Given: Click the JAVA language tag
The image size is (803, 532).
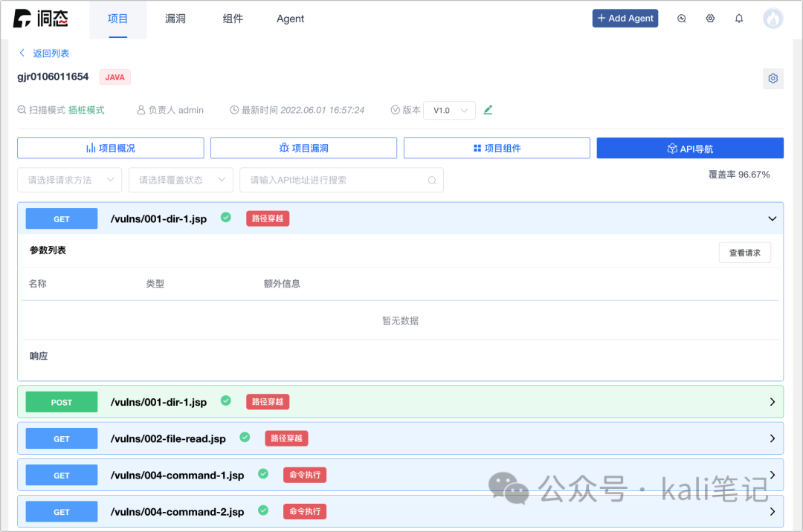Looking at the screenshot, I should [x=115, y=77].
